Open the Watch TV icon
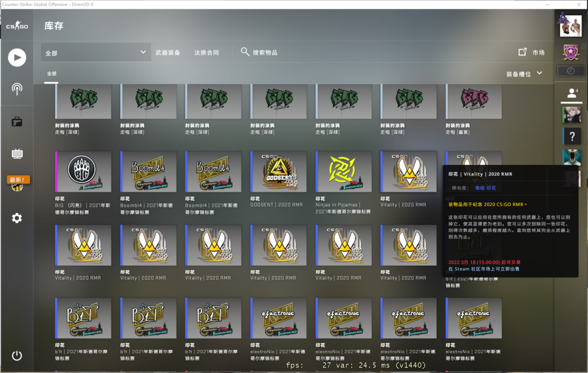Screen dimensions: 588x373 coord(17,154)
